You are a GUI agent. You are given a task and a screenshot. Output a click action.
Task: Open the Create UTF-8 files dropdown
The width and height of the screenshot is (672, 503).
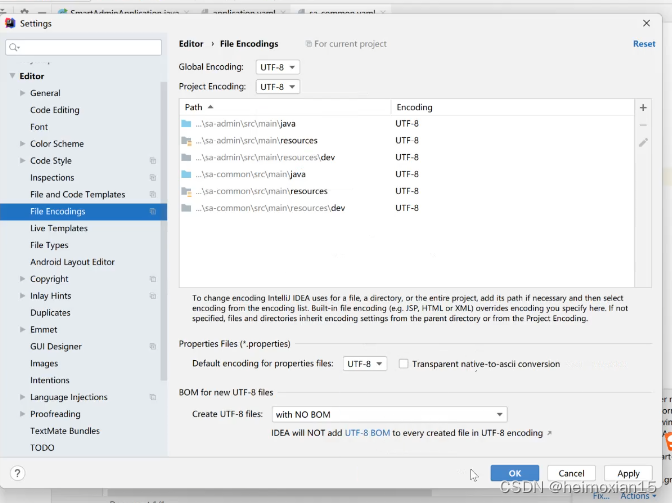(x=389, y=414)
